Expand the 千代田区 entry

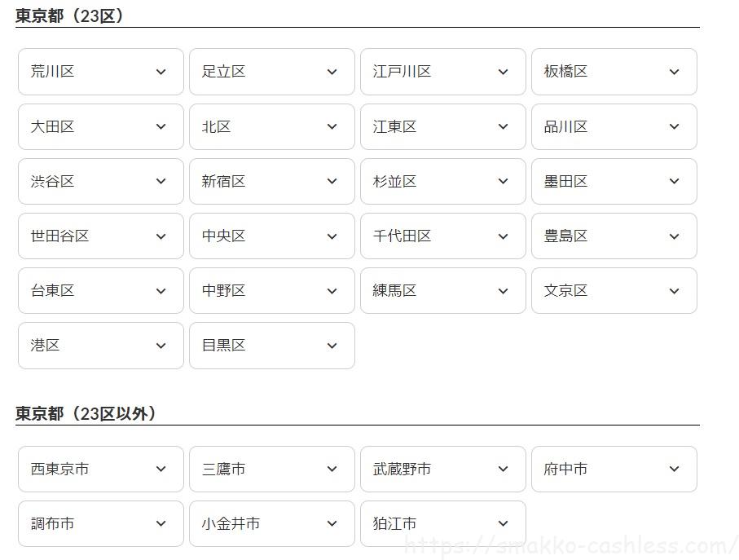(x=443, y=236)
